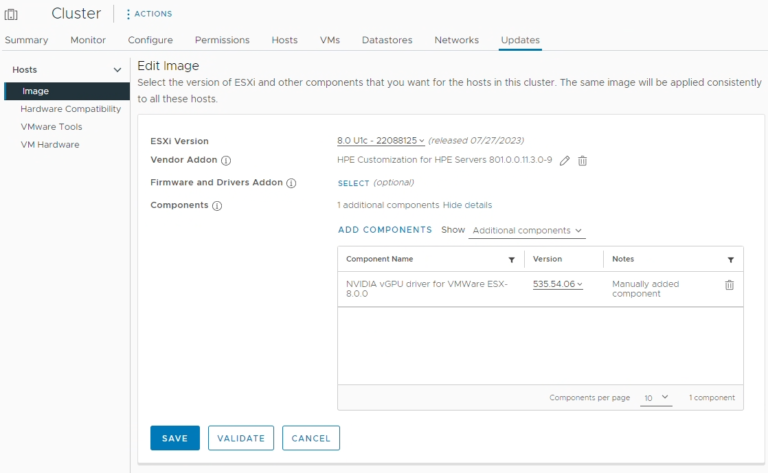
Task: Delete the HPE Customization Vendor Addon
Action: [x=583, y=160]
